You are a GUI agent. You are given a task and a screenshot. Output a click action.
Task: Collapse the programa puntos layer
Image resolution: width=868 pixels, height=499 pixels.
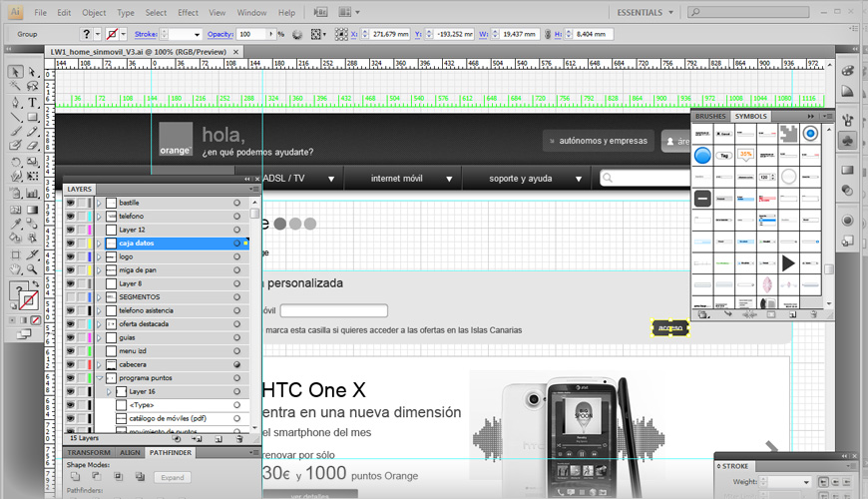100,378
